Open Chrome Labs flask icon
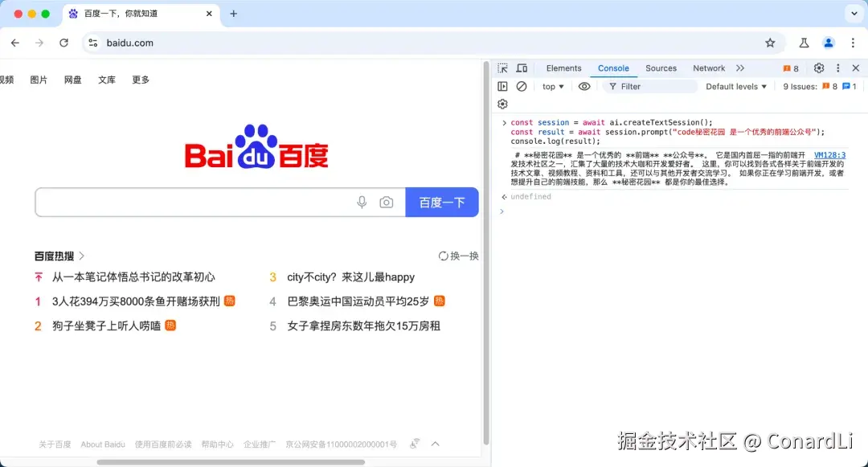Image resolution: width=868 pixels, height=467 pixels. (x=804, y=43)
